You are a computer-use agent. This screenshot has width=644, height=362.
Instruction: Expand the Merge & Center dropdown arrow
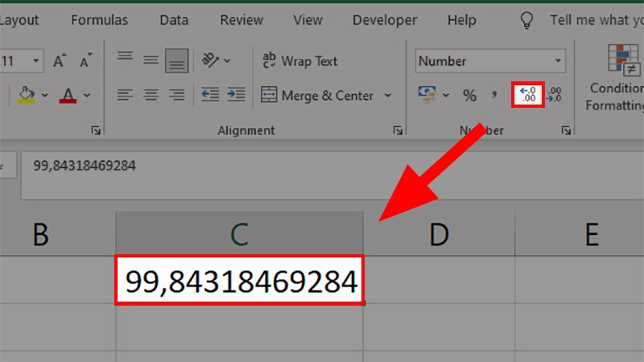pyautogui.click(x=387, y=96)
